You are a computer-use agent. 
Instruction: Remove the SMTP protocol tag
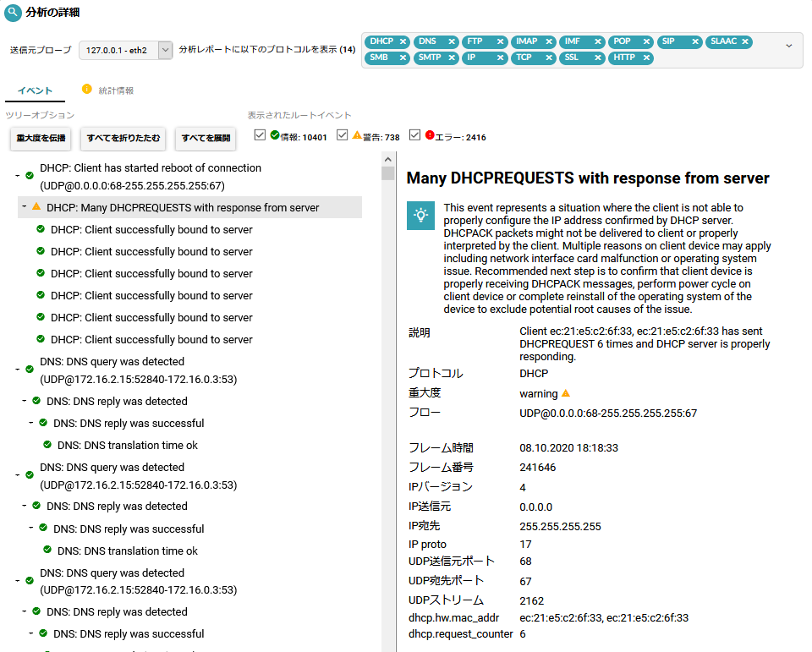(x=452, y=58)
